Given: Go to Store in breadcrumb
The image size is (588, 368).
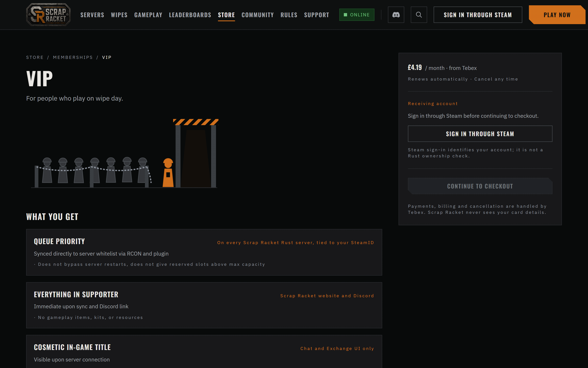Looking at the screenshot, I should 35,57.
